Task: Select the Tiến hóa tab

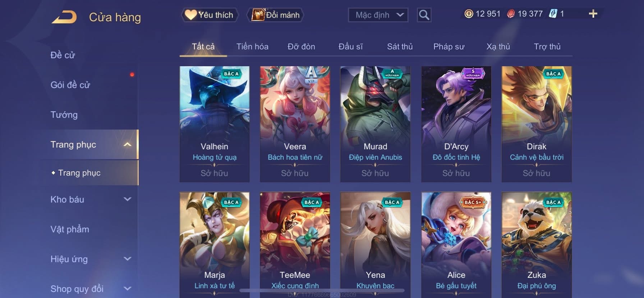Action: click(x=252, y=47)
